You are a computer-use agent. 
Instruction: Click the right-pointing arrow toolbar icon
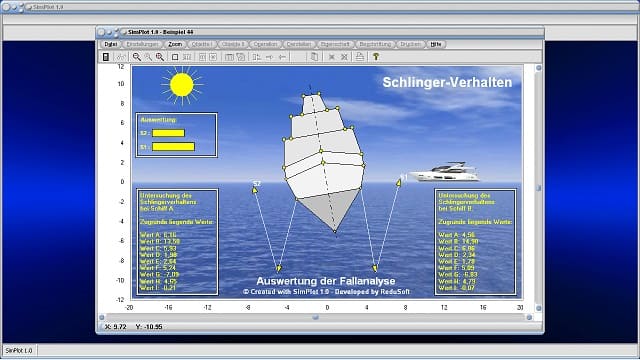(269, 57)
